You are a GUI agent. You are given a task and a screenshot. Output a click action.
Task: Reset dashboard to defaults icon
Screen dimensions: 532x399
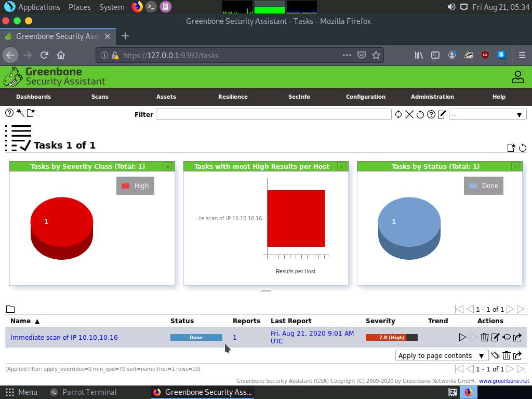pyautogui.click(x=523, y=148)
